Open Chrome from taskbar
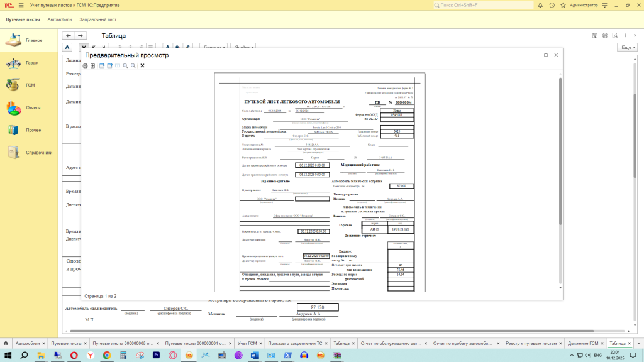The width and height of the screenshot is (644, 362). [x=107, y=355]
